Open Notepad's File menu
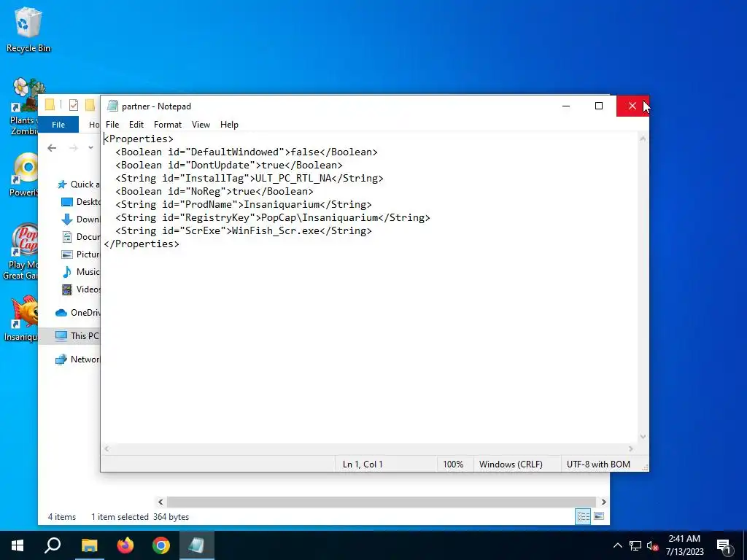The image size is (747, 560). 112,125
